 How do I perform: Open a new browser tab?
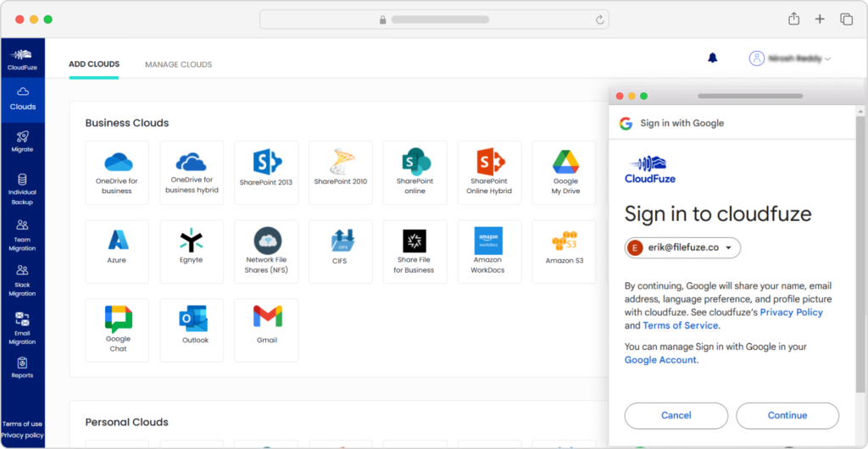coord(820,19)
